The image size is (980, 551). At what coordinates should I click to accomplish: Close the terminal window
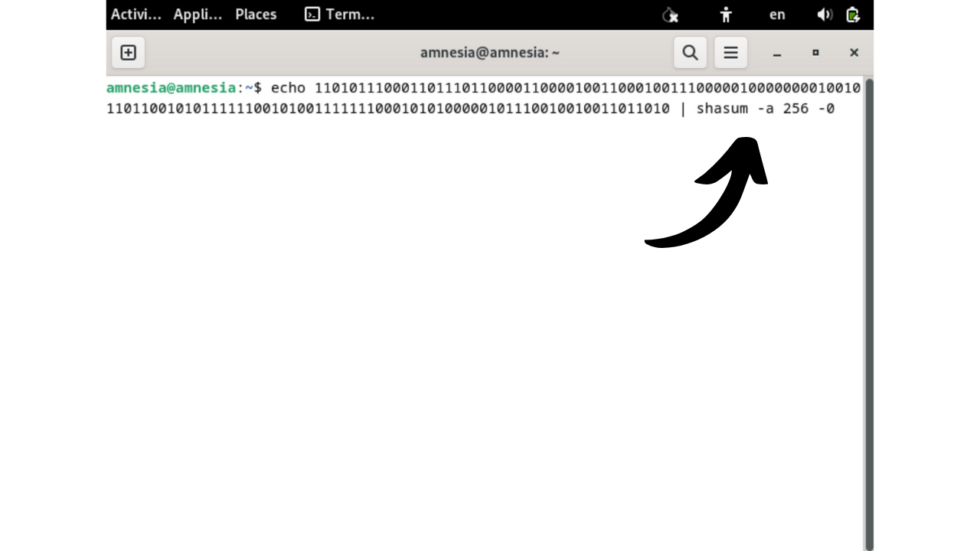coord(854,53)
